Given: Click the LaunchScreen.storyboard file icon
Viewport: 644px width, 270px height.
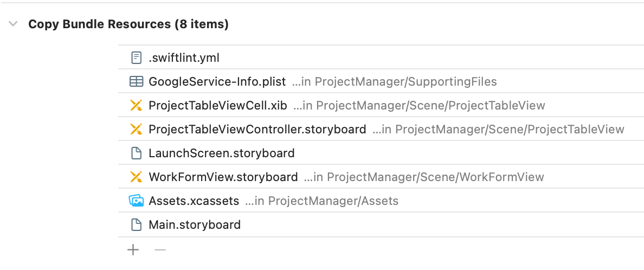Looking at the screenshot, I should (136, 153).
